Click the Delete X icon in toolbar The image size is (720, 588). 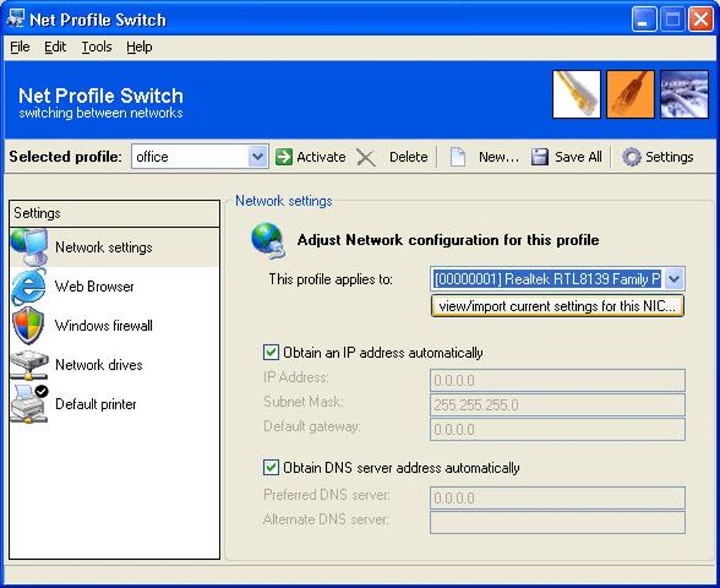pos(366,157)
